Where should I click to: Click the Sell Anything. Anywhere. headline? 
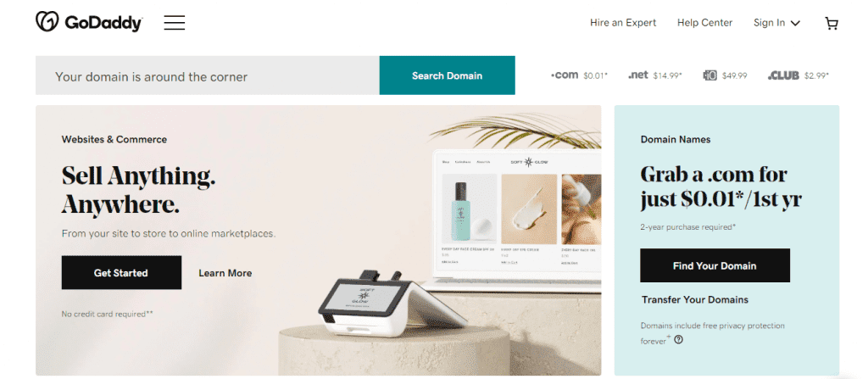138,190
